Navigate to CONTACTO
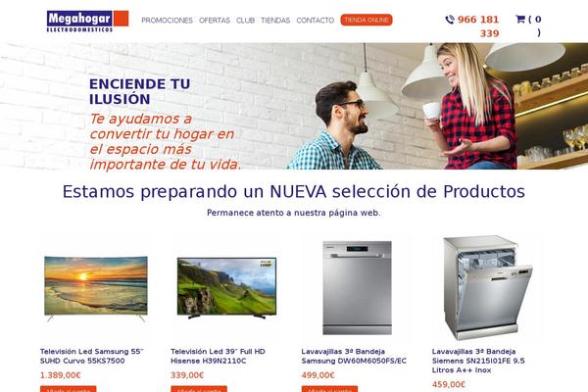Viewport: 588px width, 392px height. point(315,21)
